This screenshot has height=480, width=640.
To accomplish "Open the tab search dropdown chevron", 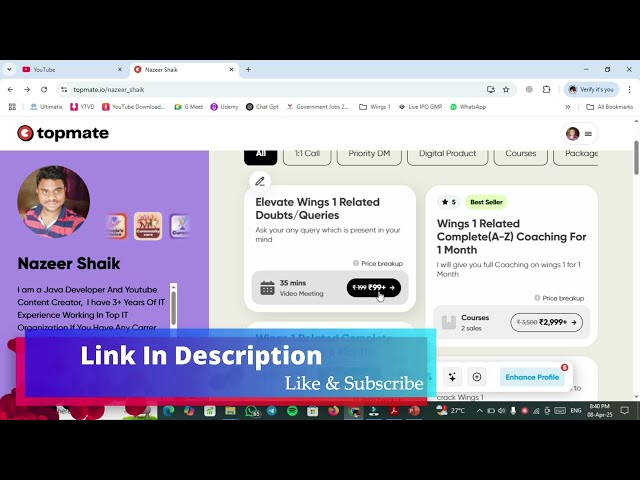I will 9,69.
